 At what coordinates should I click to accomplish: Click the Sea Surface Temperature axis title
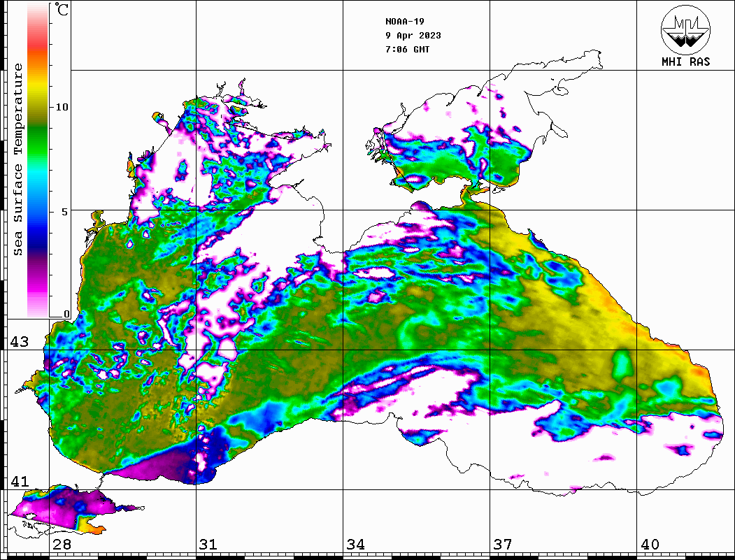pos(17,160)
